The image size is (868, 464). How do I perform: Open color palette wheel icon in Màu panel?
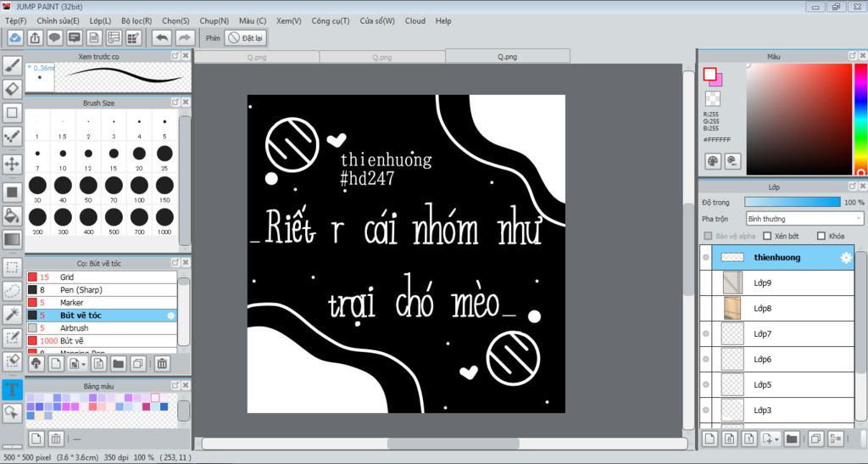coord(713,161)
